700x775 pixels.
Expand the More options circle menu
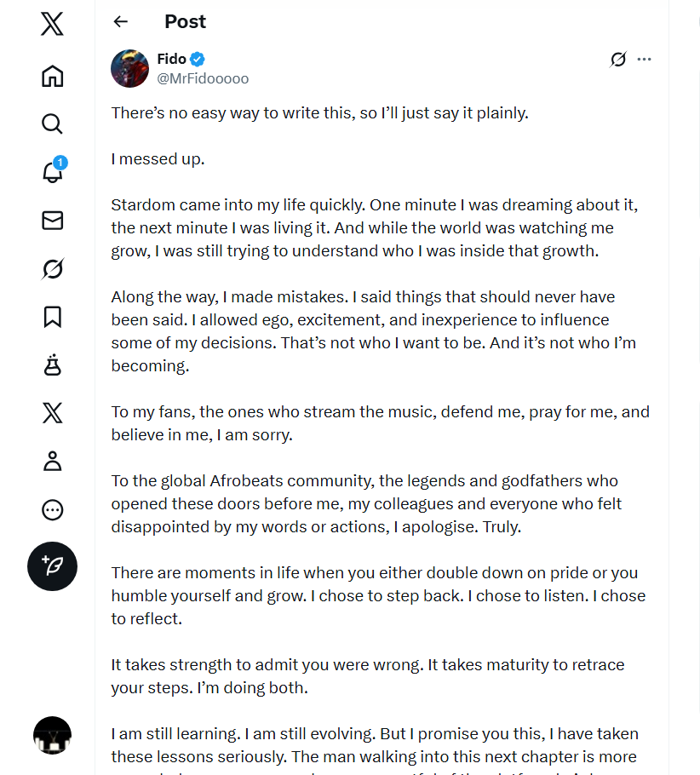coord(52,510)
